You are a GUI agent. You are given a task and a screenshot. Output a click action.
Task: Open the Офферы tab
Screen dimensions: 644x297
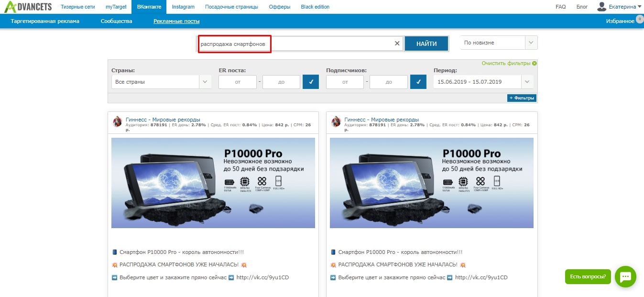point(280,7)
